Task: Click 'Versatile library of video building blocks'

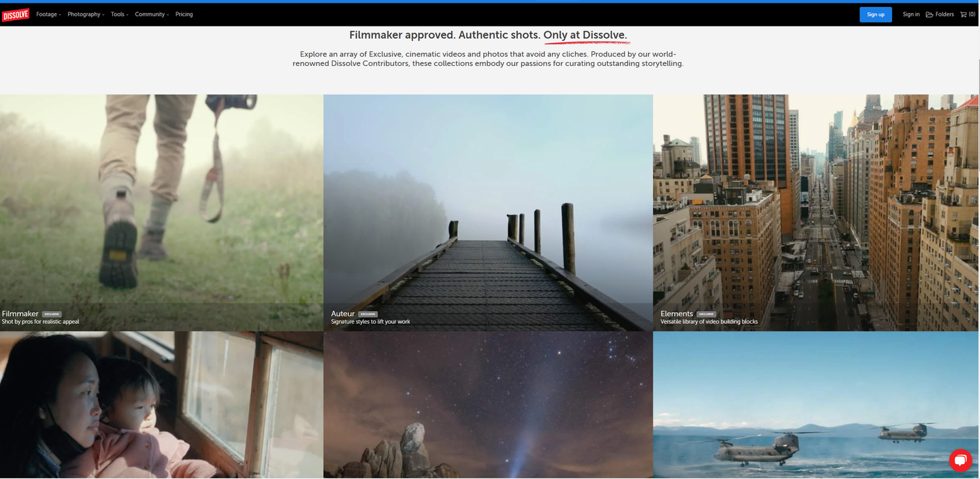Action: 709,322
